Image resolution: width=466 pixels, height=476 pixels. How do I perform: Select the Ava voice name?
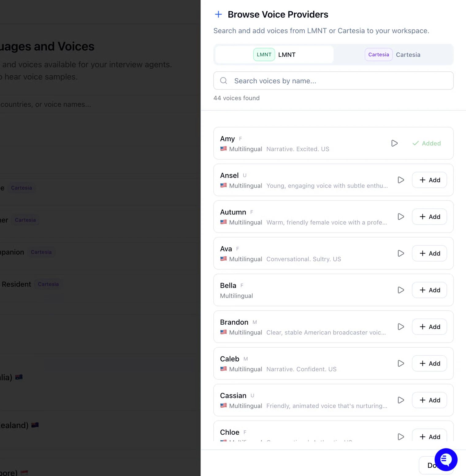pyautogui.click(x=226, y=249)
